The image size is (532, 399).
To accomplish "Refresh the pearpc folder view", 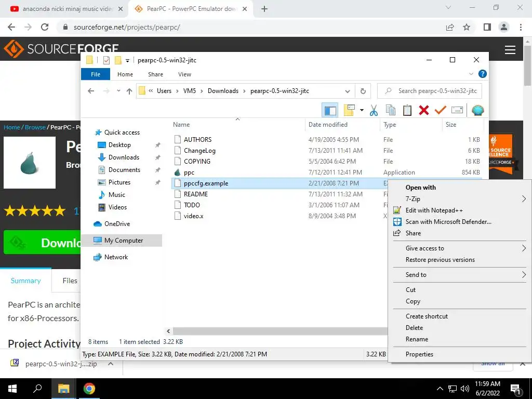I will pos(363,91).
